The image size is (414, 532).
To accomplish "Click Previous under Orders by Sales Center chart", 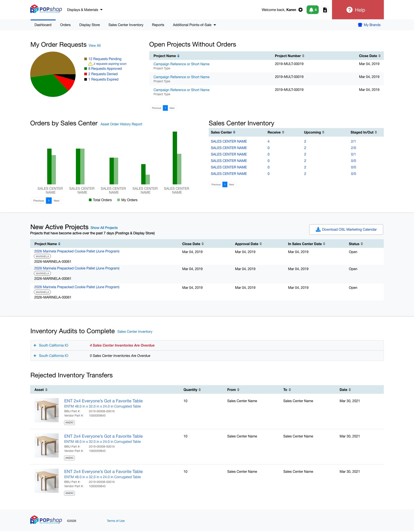I will (x=39, y=201).
